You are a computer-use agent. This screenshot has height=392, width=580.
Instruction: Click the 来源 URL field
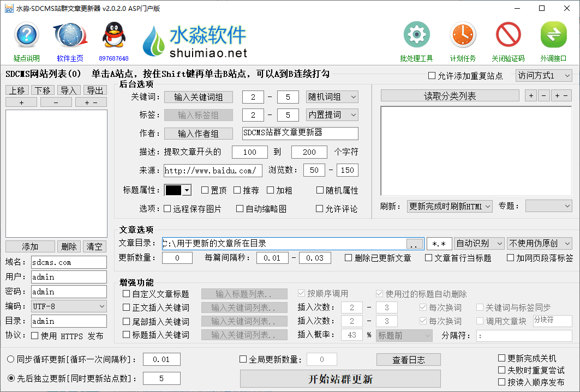pos(213,170)
